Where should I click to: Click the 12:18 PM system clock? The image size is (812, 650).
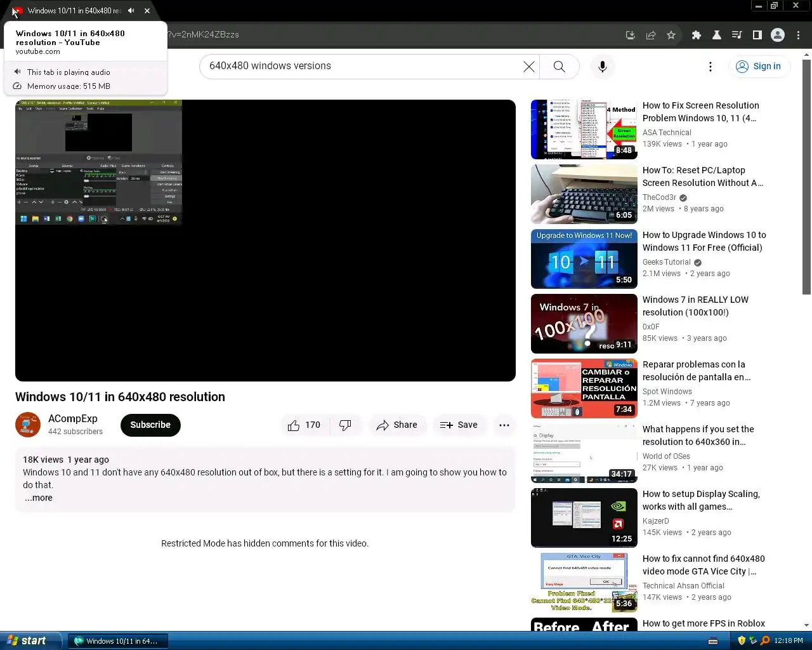click(789, 641)
